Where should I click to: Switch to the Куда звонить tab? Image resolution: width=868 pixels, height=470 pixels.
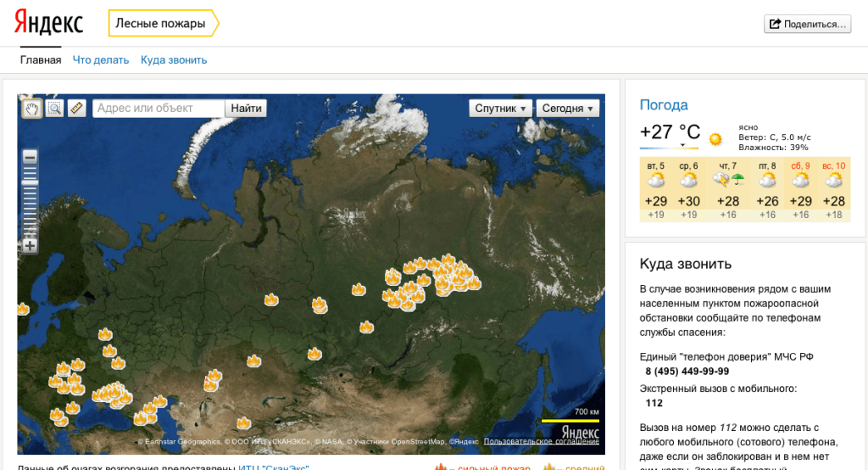(174, 60)
